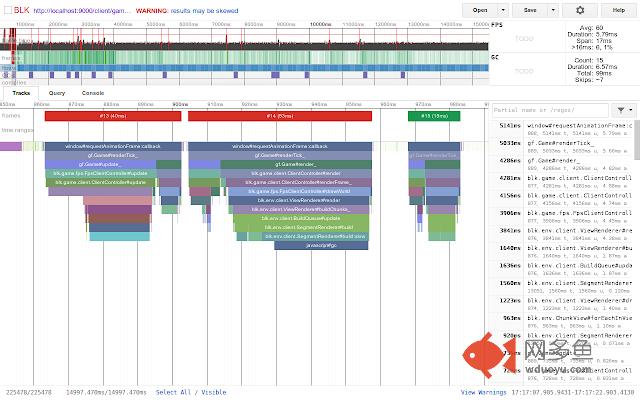
Task: Click the Save button
Action: 530,10
